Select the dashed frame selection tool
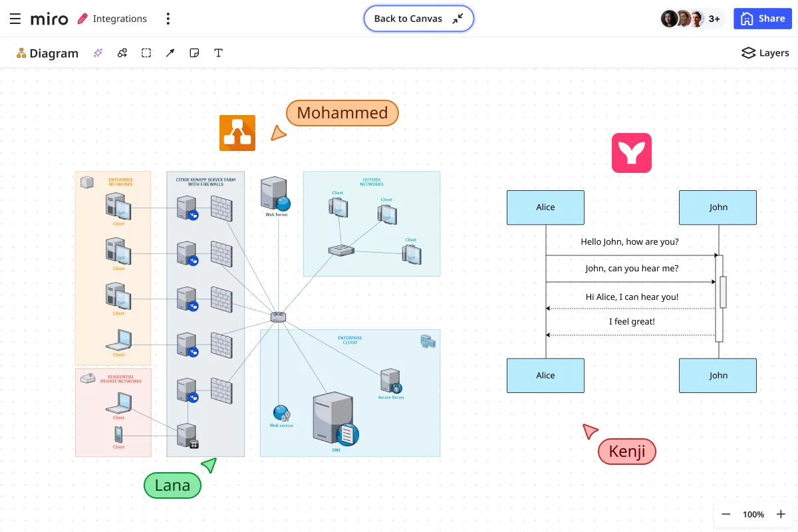 pyautogui.click(x=146, y=53)
